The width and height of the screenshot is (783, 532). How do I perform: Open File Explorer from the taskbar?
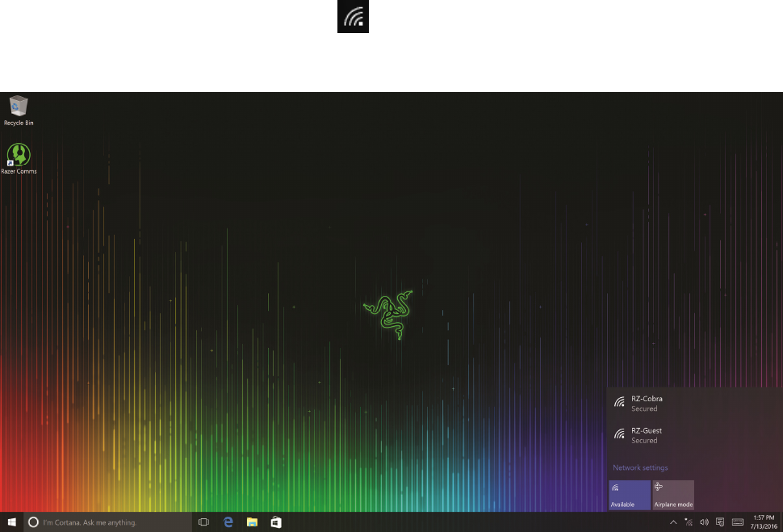(x=252, y=522)
